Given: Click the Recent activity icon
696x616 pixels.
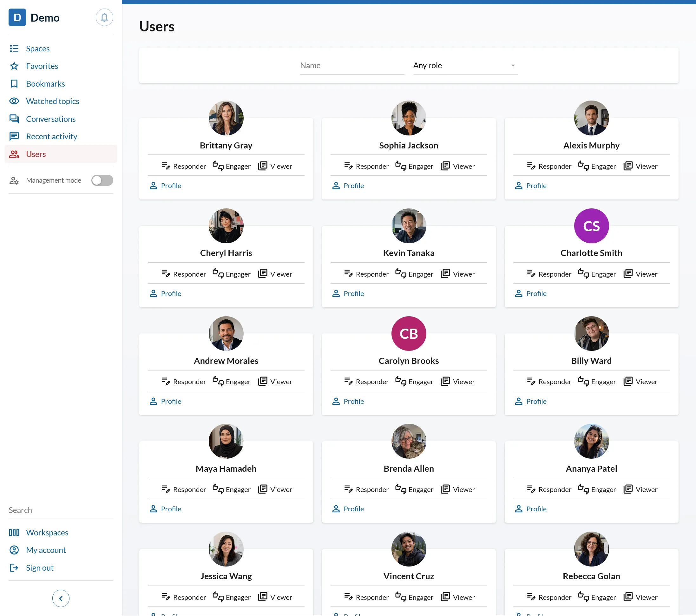Looking at the screenshot, I should click(14, 136).
